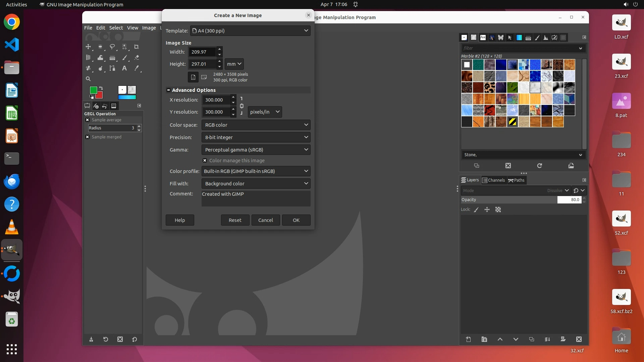
Task: Swap foreground and background colors
Action: coord(101,88)
